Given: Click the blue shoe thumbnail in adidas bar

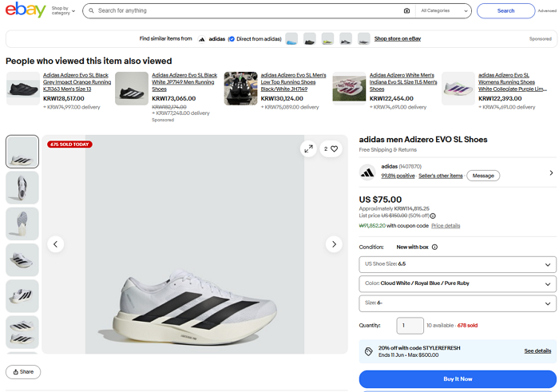Looking at the screenshot, I should pos(291,39).
